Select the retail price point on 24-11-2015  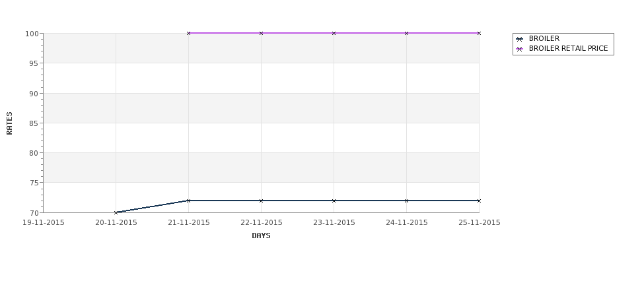pos(407,33)
